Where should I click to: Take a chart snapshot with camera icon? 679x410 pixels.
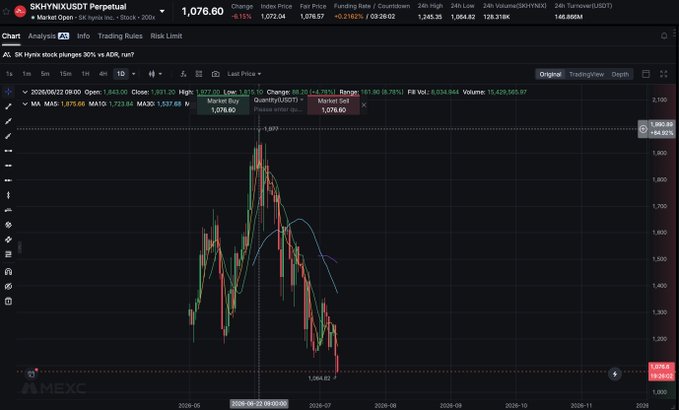pos(215,74)
